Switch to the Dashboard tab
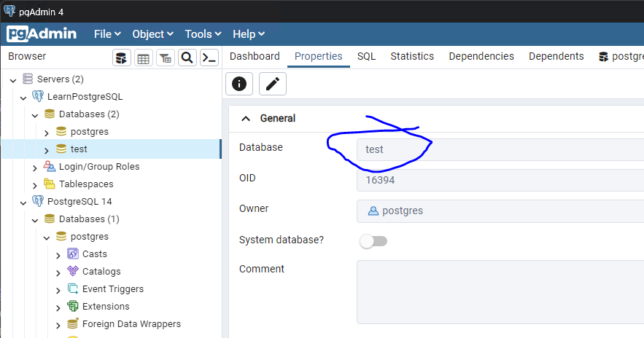644x338 pixels. [255, 56]
